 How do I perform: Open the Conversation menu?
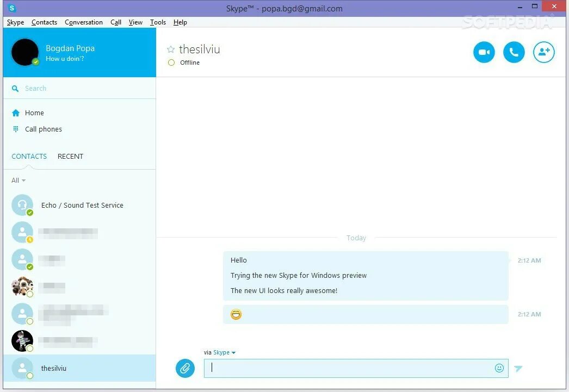(x=84, y=22)
